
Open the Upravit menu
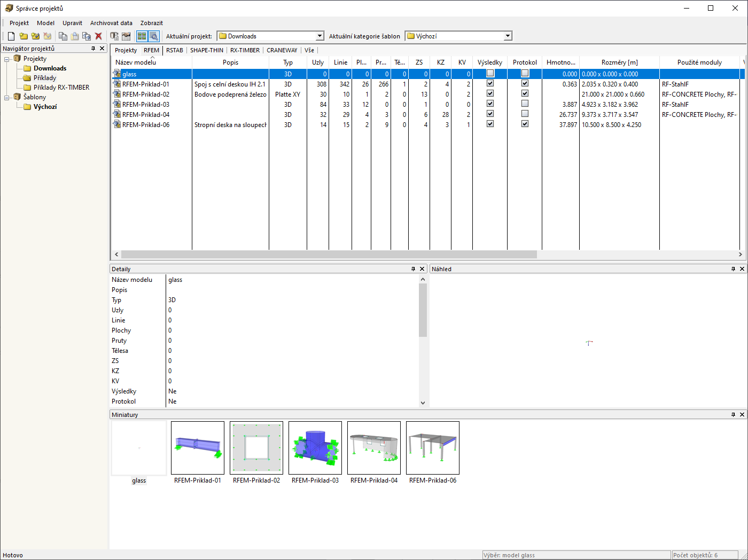pyautogui.click(x=72, y=23)
